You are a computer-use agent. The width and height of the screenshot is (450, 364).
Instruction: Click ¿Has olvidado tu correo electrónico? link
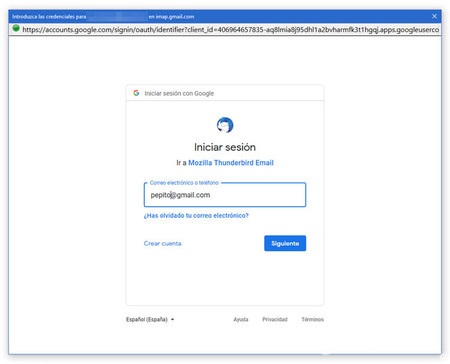pyautogui.click(x=196, y=216)
